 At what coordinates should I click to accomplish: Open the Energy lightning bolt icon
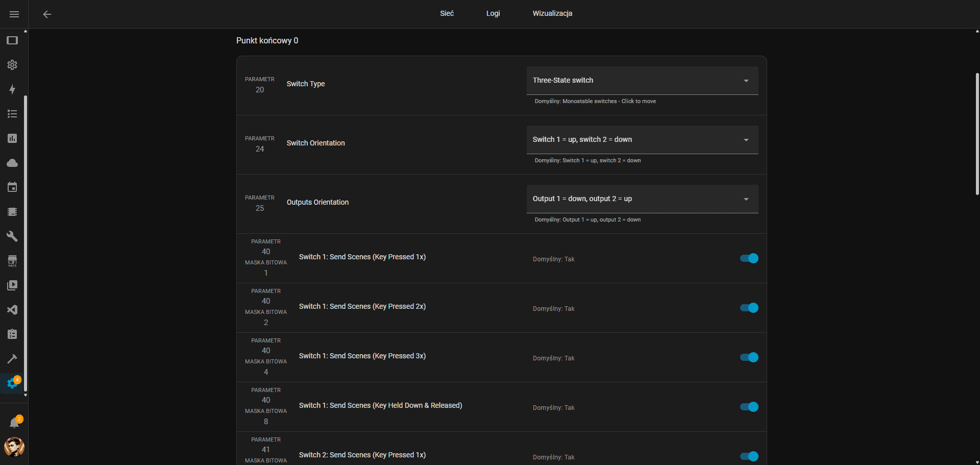click(12, 89)
